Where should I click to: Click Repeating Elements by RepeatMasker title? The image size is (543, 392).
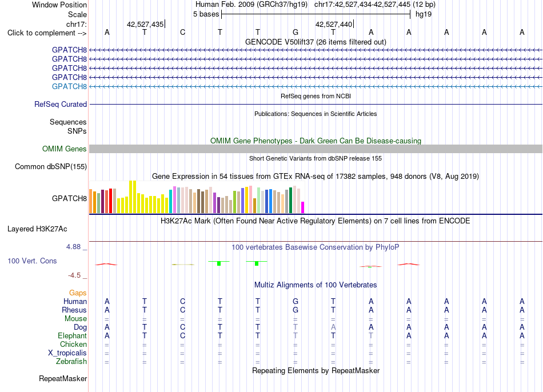(x=316, y=370)
